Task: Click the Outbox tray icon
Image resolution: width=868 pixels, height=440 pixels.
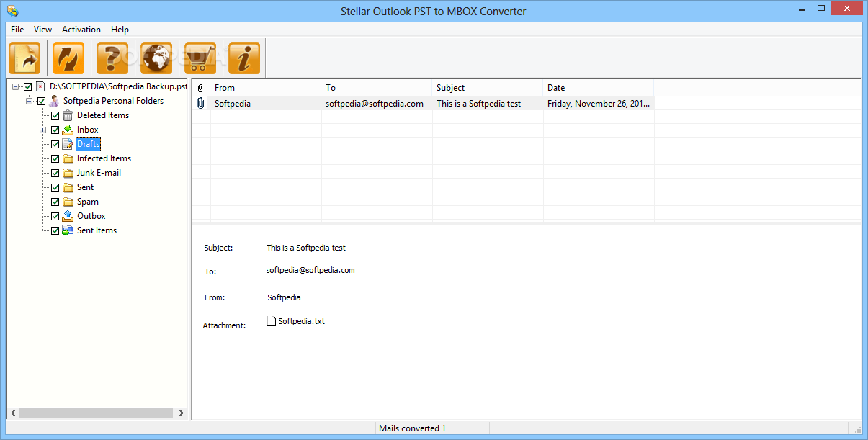Action: (x=68, y=216)
